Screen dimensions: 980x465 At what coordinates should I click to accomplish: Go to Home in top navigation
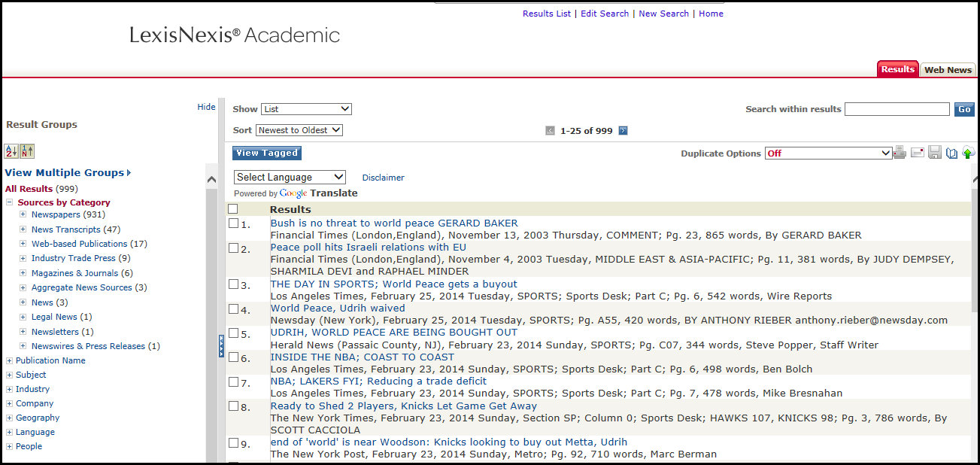(711, 14)
